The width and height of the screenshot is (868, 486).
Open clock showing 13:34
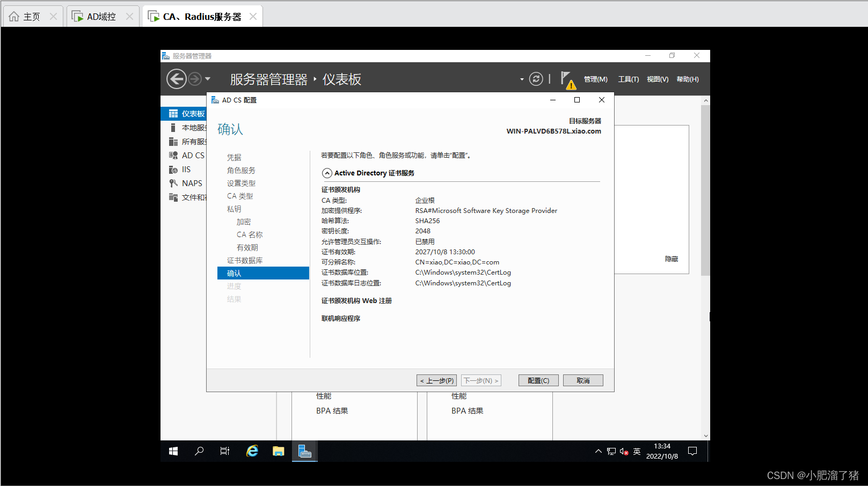point(662,451)
